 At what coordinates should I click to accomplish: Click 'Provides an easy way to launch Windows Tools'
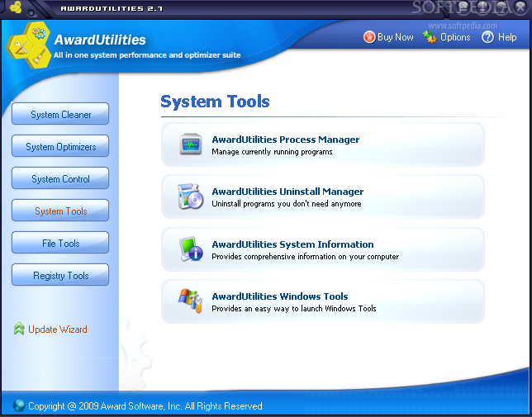(x=294, y=309)
